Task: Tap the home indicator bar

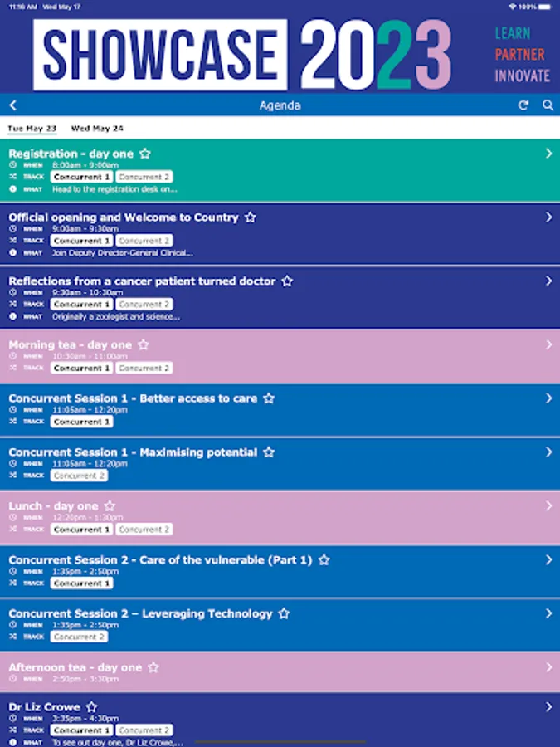Action: [x=280, y=742]
